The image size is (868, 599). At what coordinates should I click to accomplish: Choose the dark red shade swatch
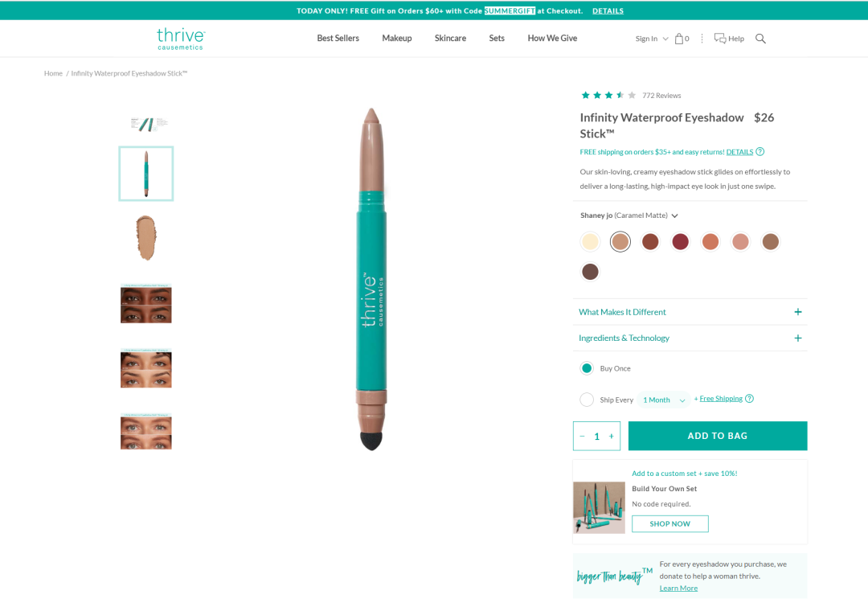680,242
